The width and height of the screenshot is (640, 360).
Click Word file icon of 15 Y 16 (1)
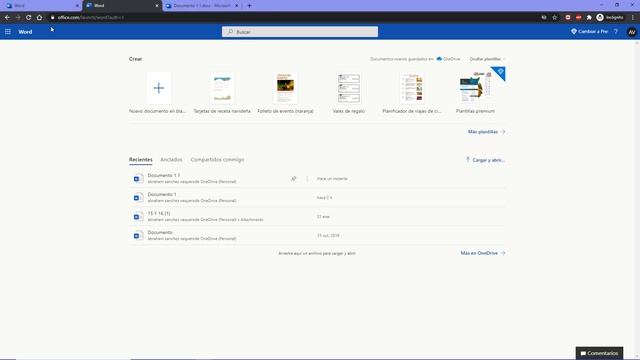[138, 217]
